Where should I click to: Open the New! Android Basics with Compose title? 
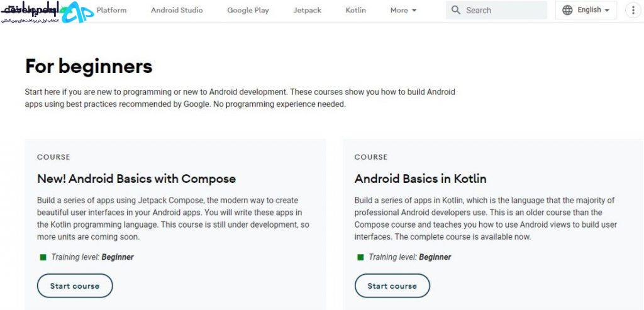click(136, 179)
